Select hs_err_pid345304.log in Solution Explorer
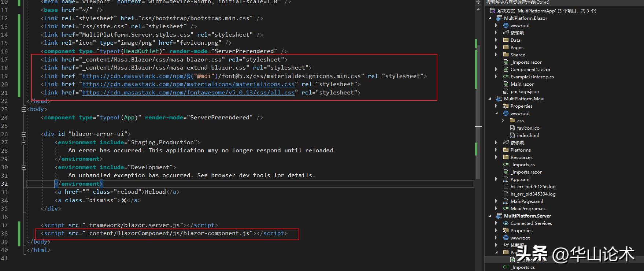644x271 pixels. pos(533,194)
